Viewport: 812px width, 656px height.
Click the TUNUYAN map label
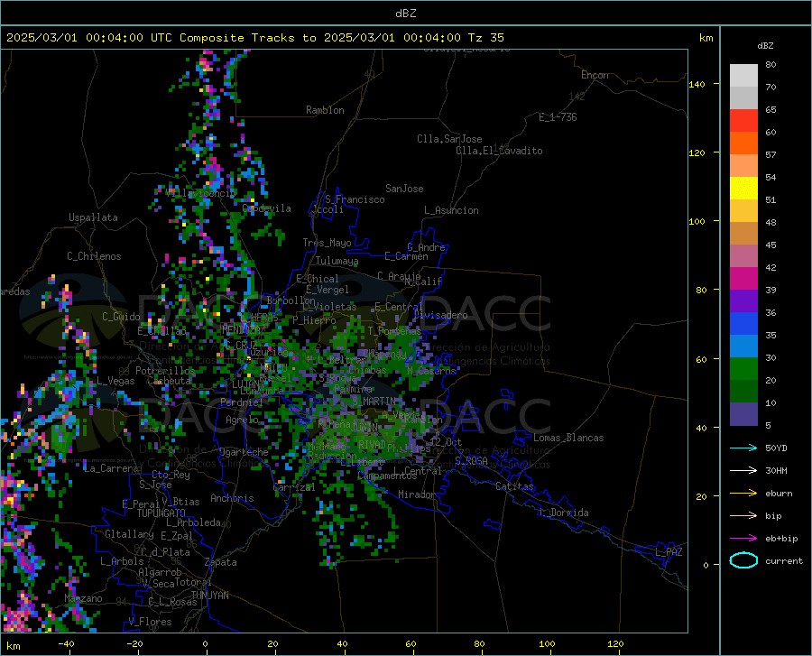pos(209,595)
